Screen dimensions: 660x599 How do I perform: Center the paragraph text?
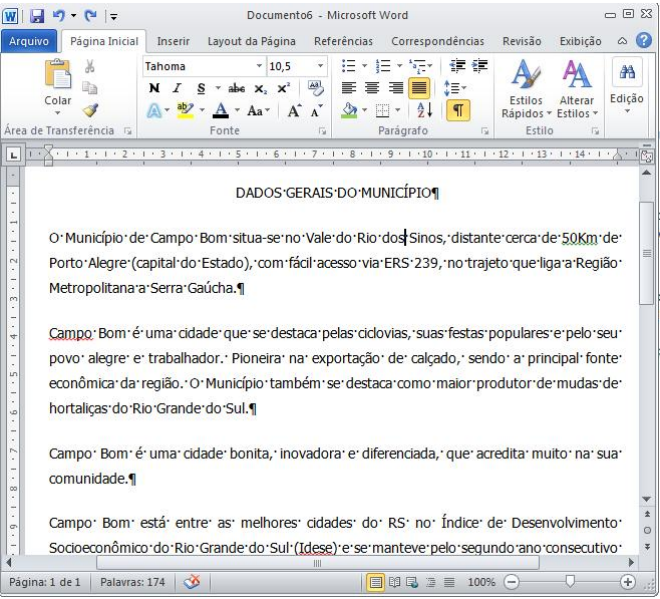[x=372, y=88]
